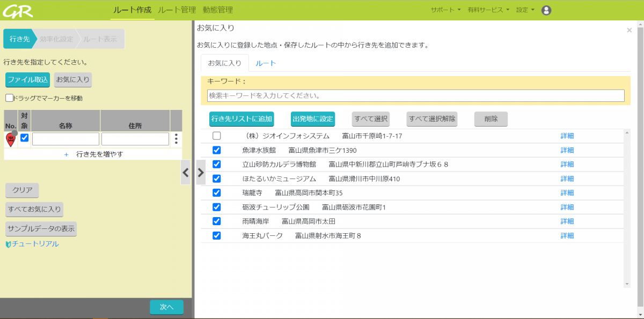Screen dimensions: 644x319
Task: Click the three-dot row options icon
Action: tap(176, 139)
